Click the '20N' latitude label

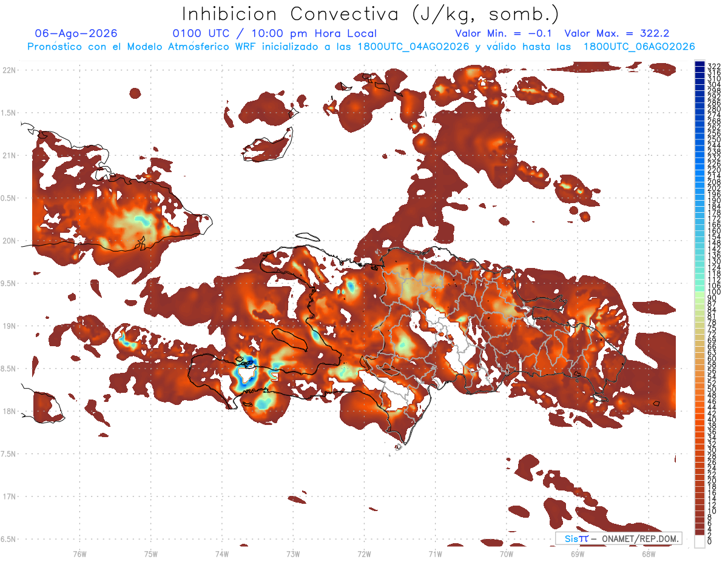pos(9,241)
